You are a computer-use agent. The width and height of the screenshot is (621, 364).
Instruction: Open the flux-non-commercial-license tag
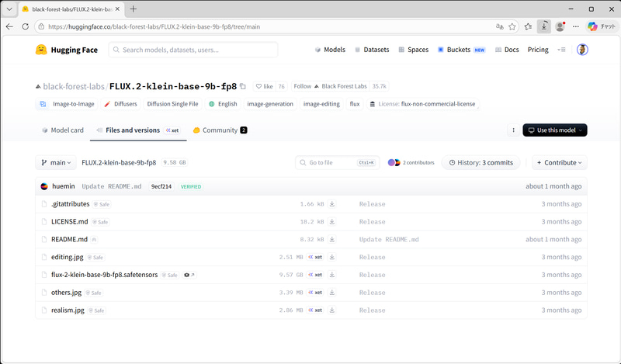click(422, 104)
